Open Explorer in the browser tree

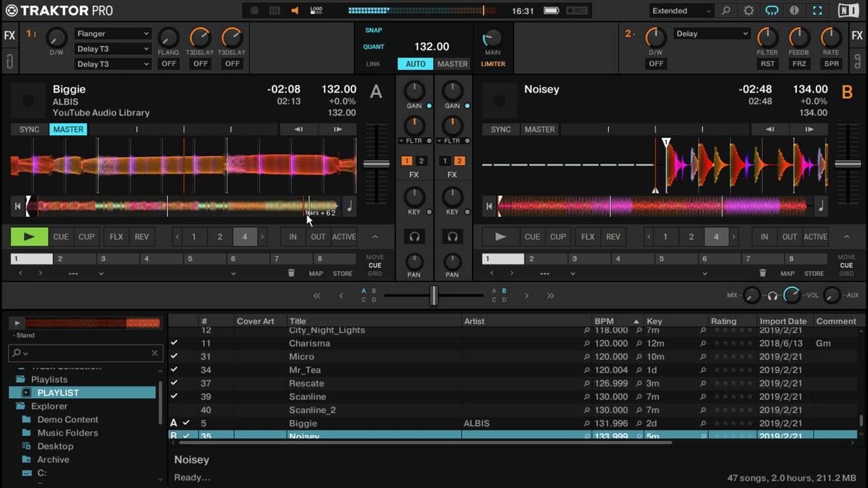point(49,406)
